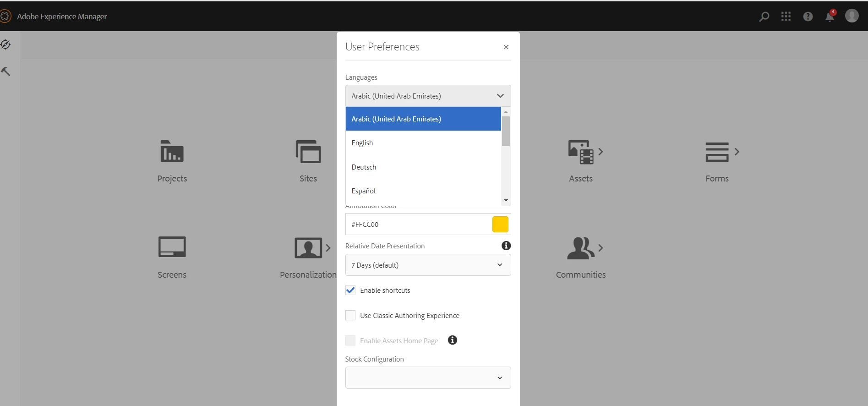This screenshot has width=868, height=406.
Task: Open the Forms lines icon
Action: pyautogui.click(x=717, y=152)
